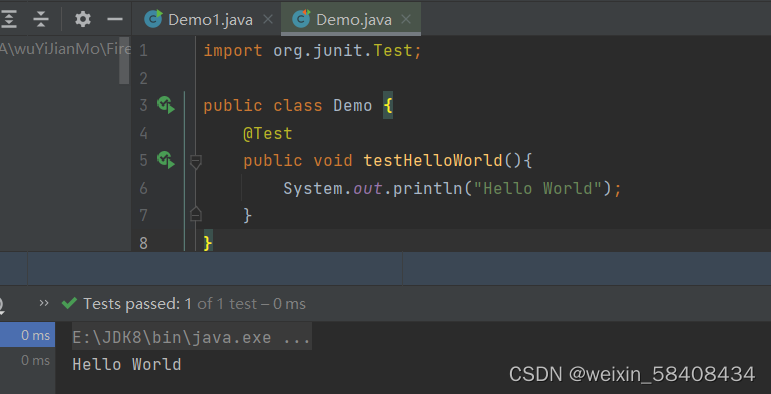Viewport: 771px width, 394px height.
Task: Click the Collapse All icon in project toolbar
Action: click(41, 20)
